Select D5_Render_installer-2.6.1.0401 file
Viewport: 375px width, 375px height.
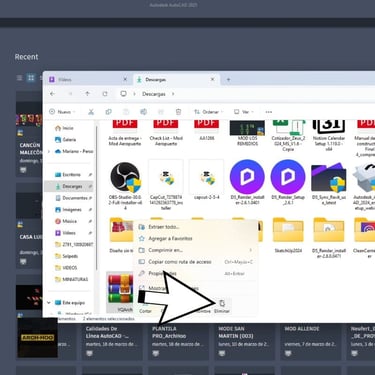tap(247, 183)
